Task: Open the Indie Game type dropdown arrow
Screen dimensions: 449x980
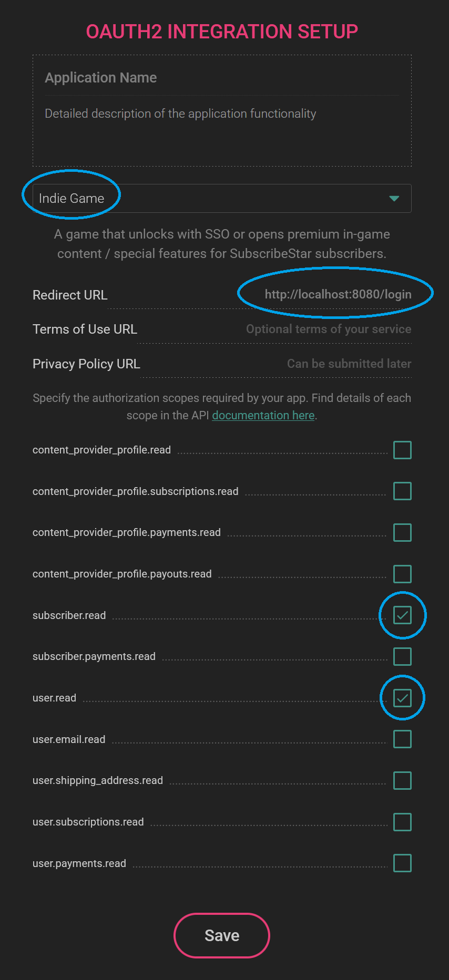Action: click(x=394, y=198)
